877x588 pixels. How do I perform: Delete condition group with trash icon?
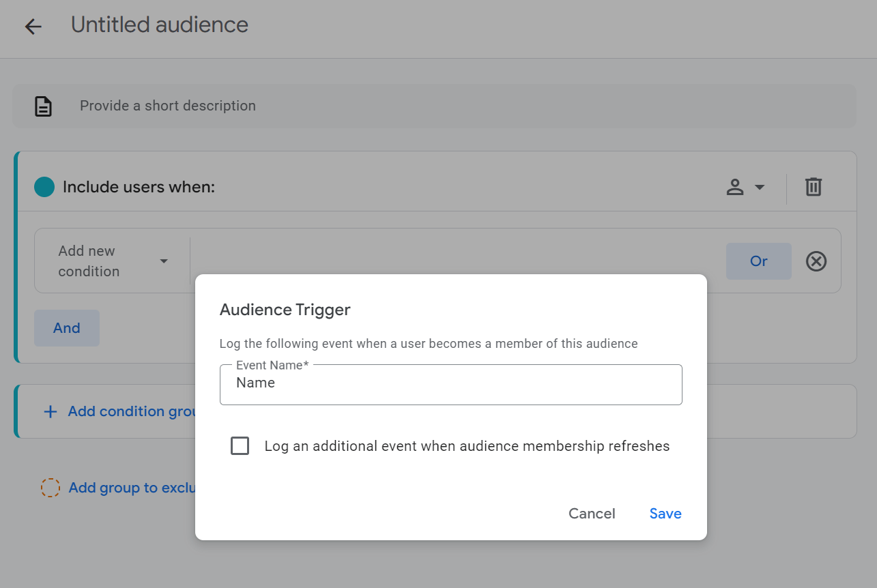pyautogui.click(x=814, y=187)
